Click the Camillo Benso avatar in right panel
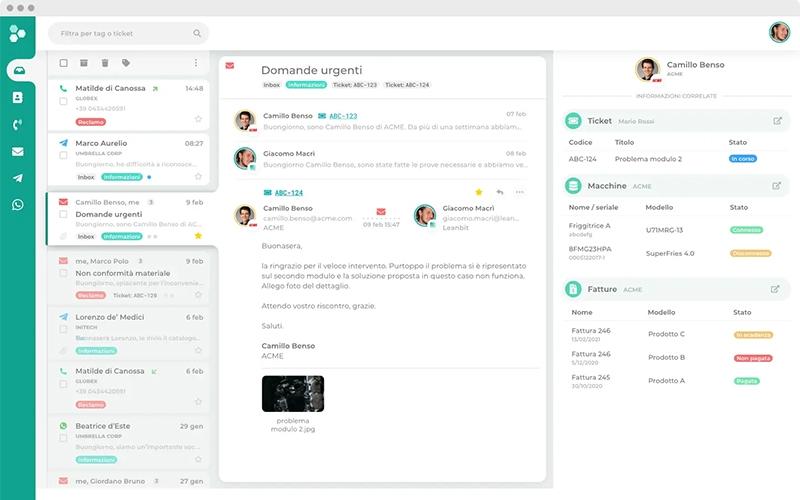800x500 pixels. point(647,69)
